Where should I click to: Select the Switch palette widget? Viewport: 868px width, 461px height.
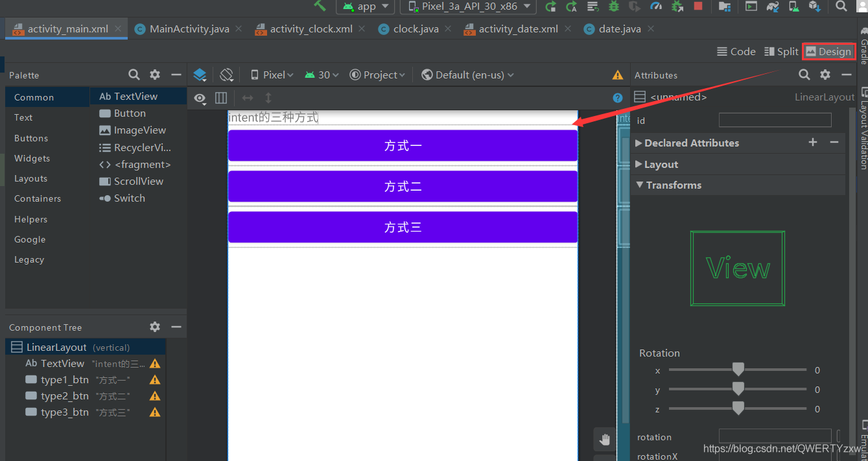click(138, 198)
